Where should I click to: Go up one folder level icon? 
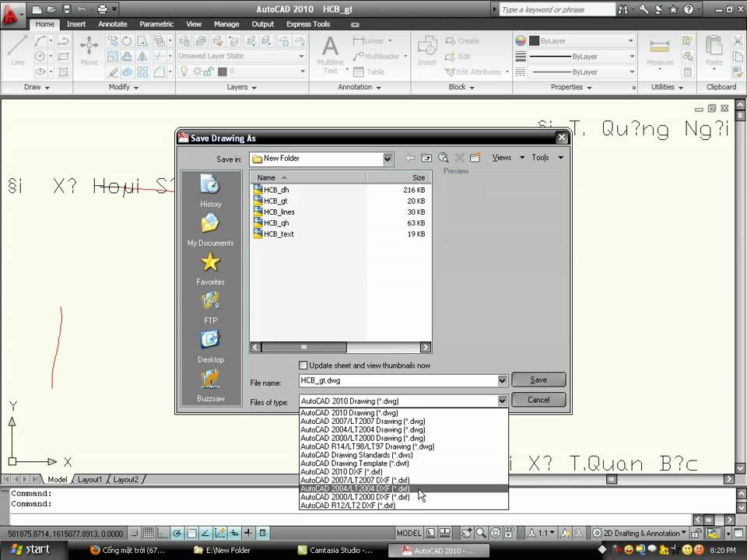[x=426, y=158]
